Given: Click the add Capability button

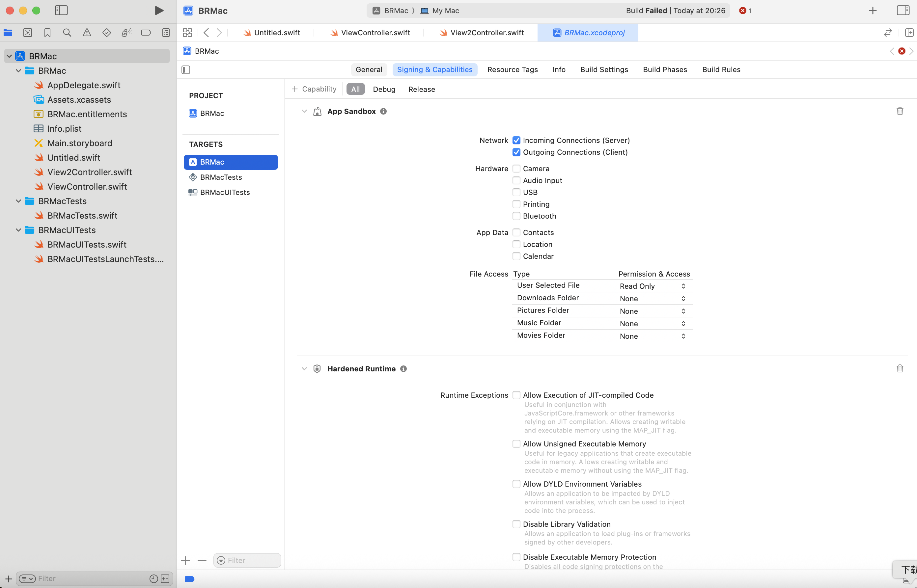Looking at the screenshot, I should coord(314,89).
